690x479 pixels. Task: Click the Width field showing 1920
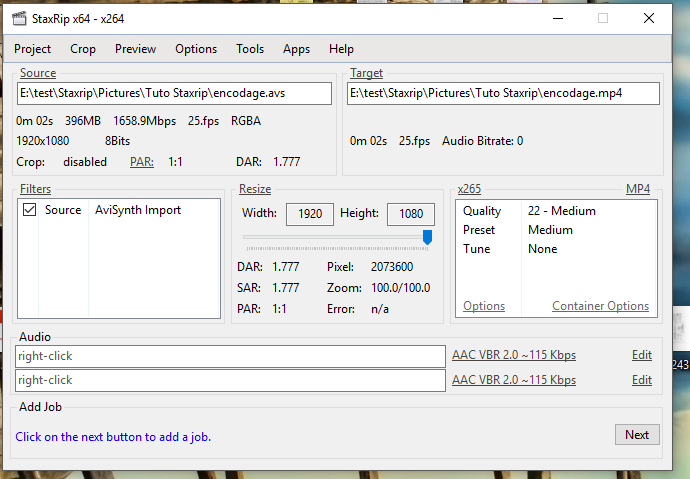(310, 214)
